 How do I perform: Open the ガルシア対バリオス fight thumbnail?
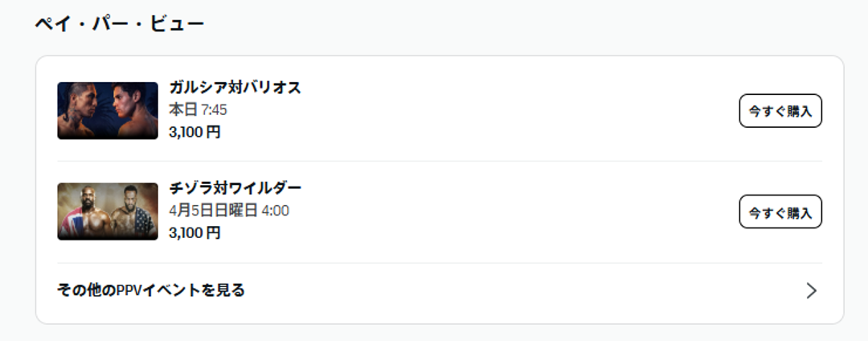click(x=108, y=110)
